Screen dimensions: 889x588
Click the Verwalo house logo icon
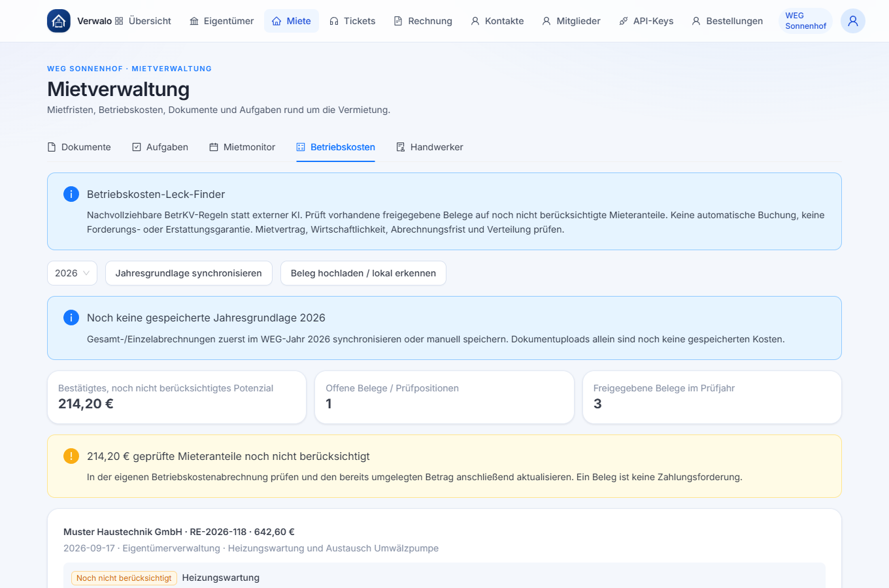[x=59, y=21]
